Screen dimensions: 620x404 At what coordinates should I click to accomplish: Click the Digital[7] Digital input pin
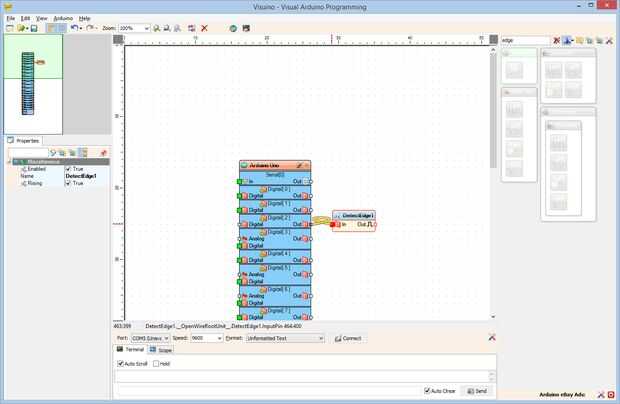240,317
